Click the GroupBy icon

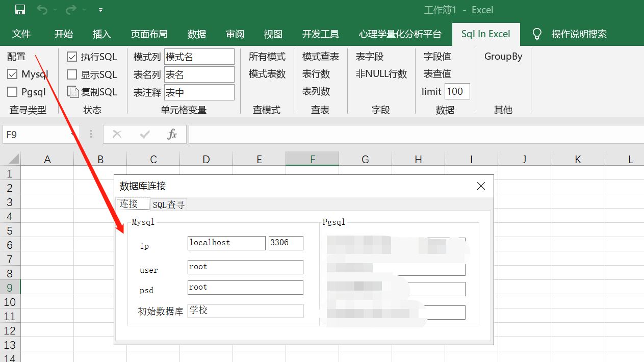503,57
